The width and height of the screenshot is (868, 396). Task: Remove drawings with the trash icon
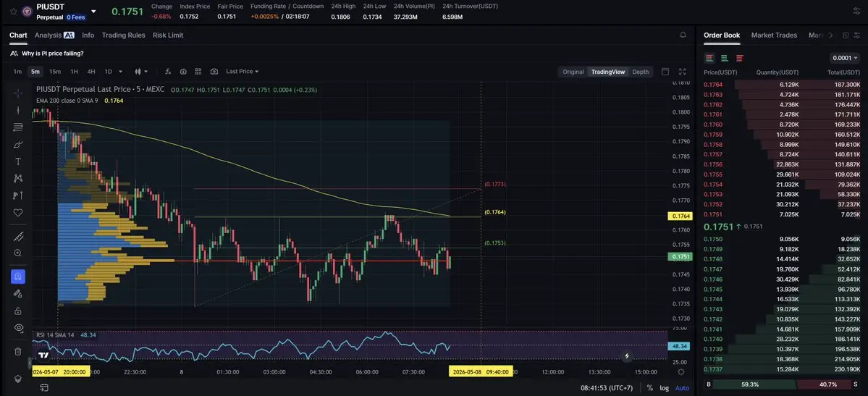pos(17,351)
